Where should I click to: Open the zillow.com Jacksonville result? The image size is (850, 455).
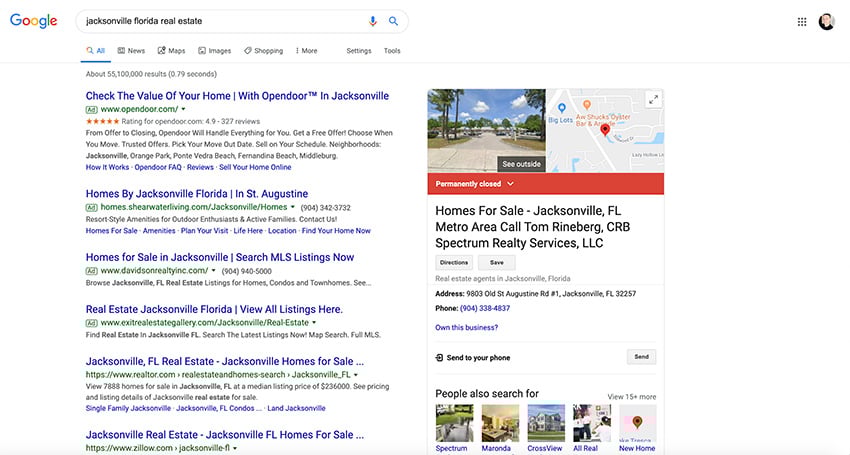(x=224, y=434)
